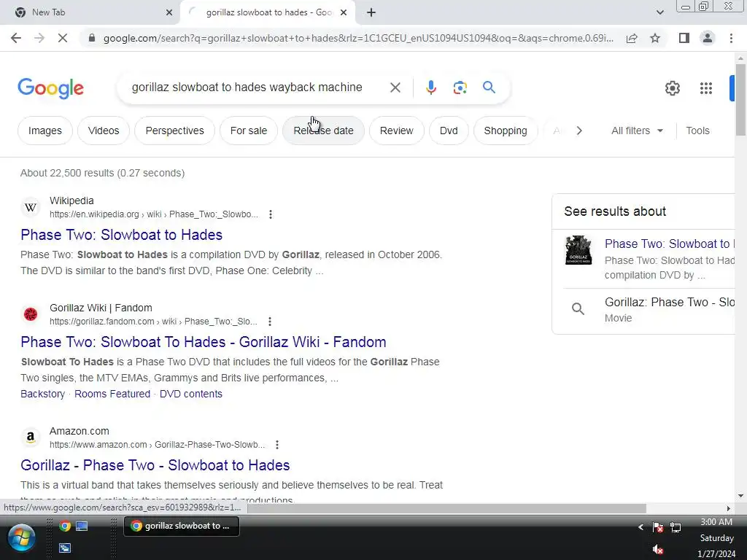Open Google quick settings gear
Viewport: 747px width, 560px height.
[672, 88]
